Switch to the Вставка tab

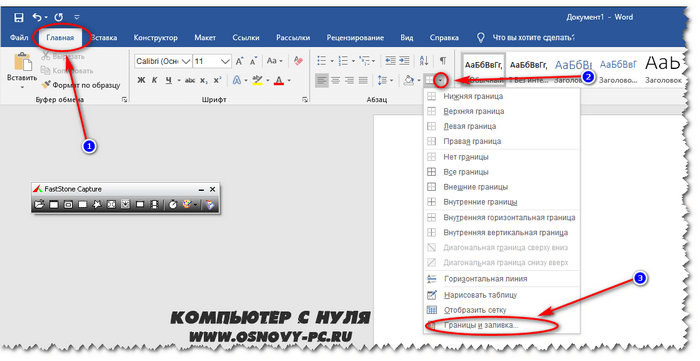104,37
